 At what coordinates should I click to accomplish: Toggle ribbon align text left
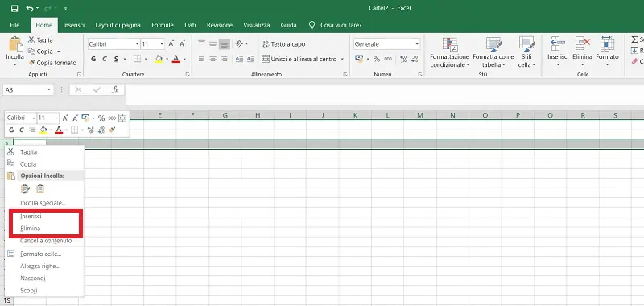[x=201, y=59]
